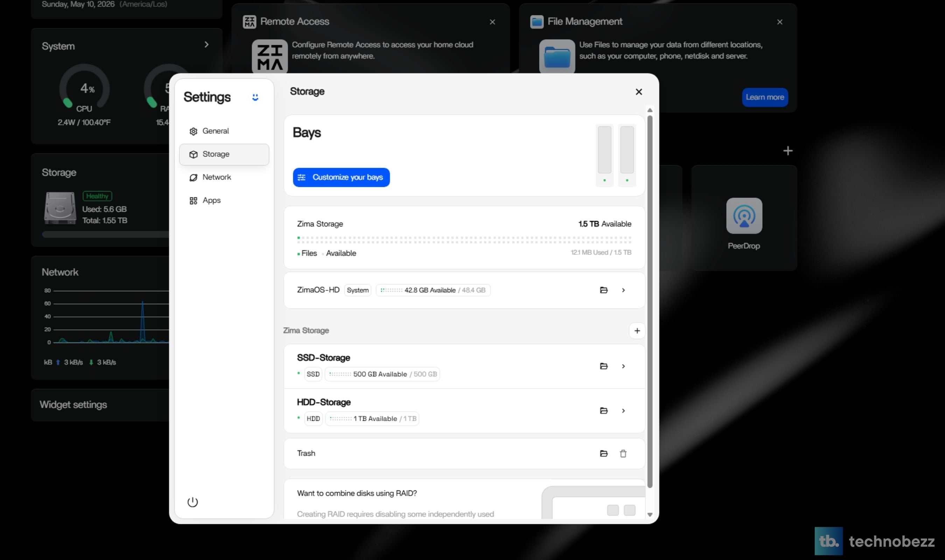This screenshot has width=945, height=560.
Task: Click the System tag on ZimaOS-HD
Action: (x=358, y=290)
